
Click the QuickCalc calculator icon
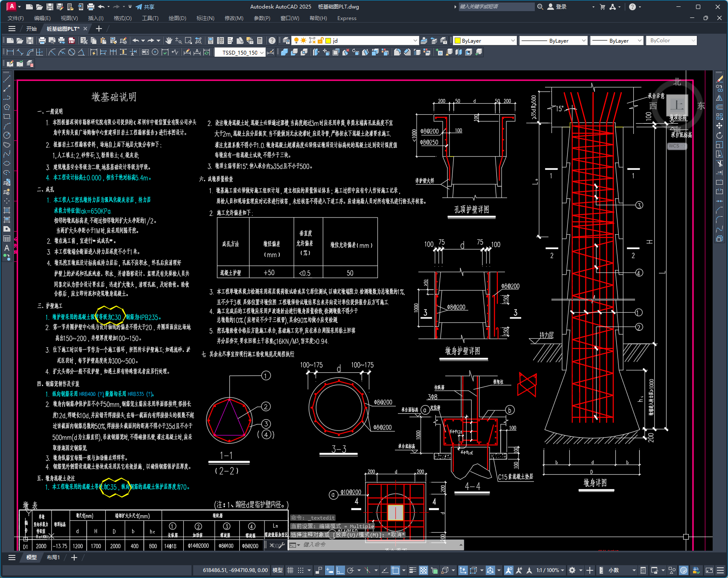point(260,41)
